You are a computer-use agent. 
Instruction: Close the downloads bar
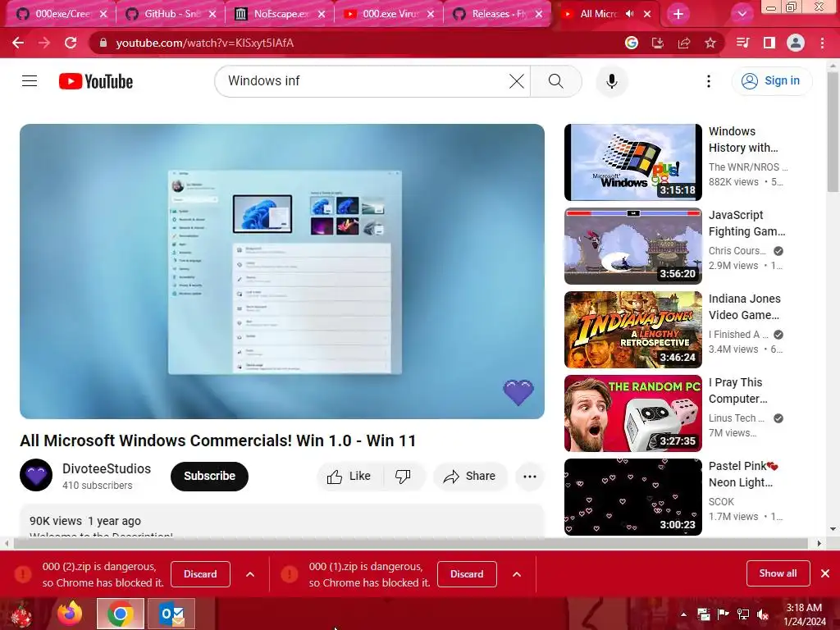(x=825, y=573)
